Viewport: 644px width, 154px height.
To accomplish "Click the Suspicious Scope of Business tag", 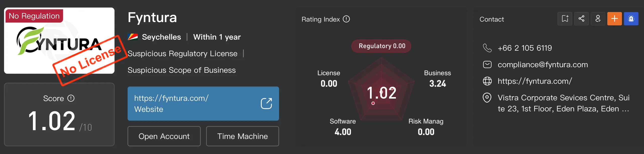I will (182, 70).
